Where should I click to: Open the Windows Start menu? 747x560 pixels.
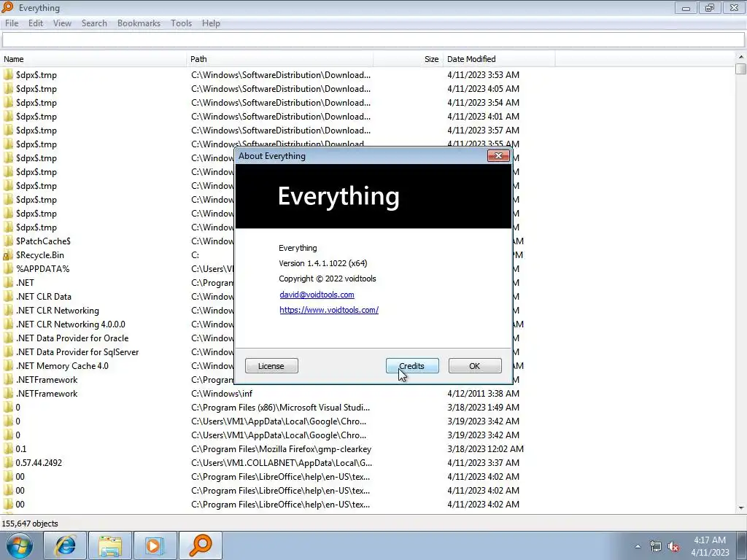[x=19, y=545]
